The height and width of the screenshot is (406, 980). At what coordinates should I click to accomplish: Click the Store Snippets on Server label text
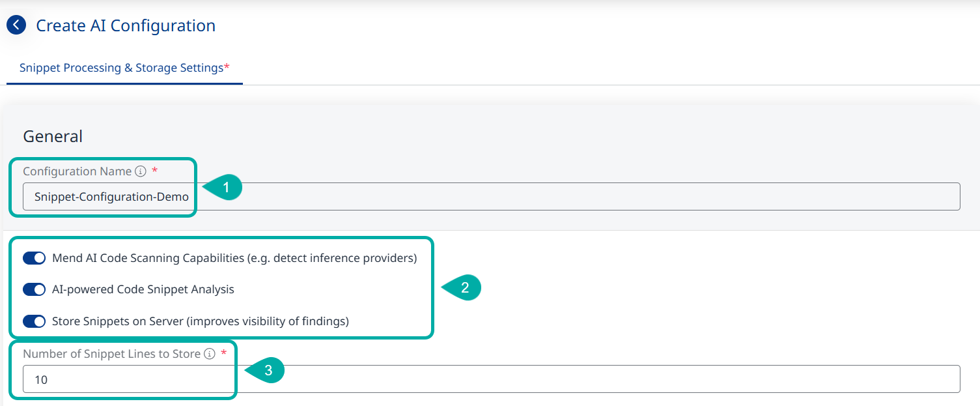tap(200, 321)
